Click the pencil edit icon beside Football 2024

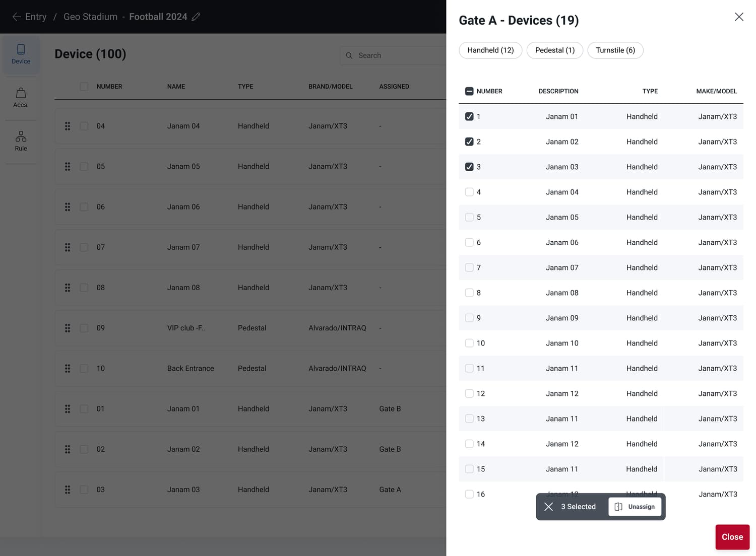tap(196, 17)
